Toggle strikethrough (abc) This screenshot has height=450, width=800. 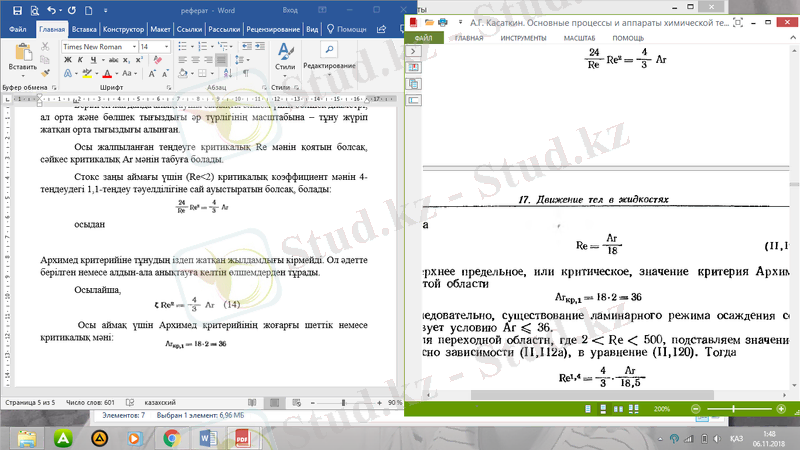pyautogui.click(x=113, y=60)
